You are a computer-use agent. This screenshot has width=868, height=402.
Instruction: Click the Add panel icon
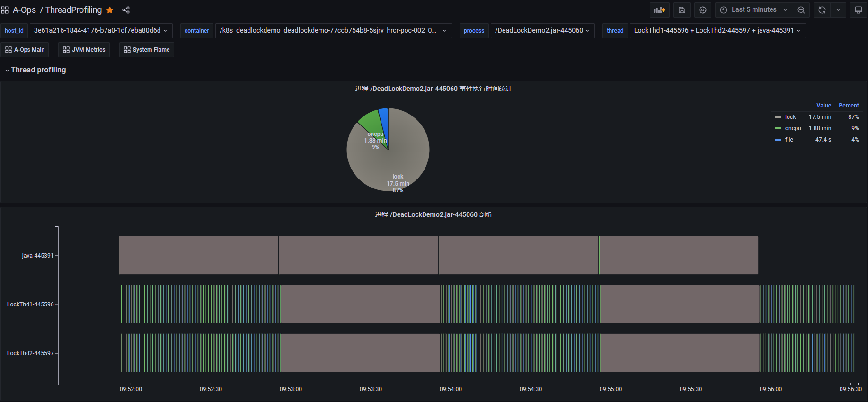click(659, 10)
